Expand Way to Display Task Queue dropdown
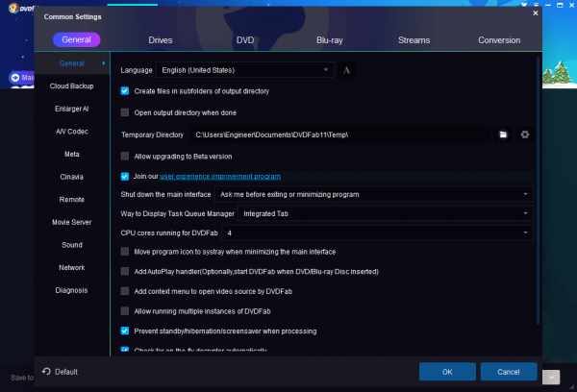Screen dimensions: 577x392 (385, 213)
